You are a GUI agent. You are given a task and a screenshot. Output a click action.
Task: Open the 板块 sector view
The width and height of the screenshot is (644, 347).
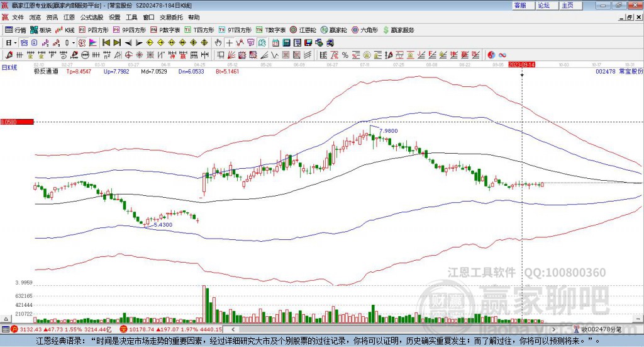[x=41, y=30]
